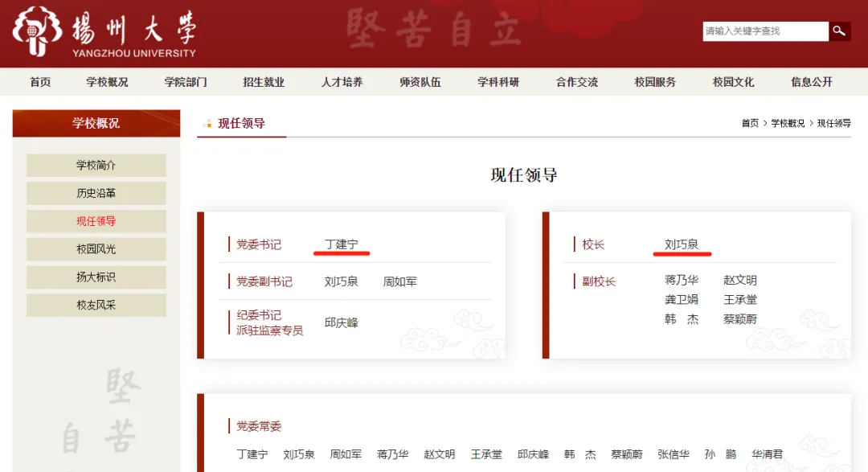Open the 师资队伍 menu
This screenshot has height=472, width=868.
[x=420, y=82]
